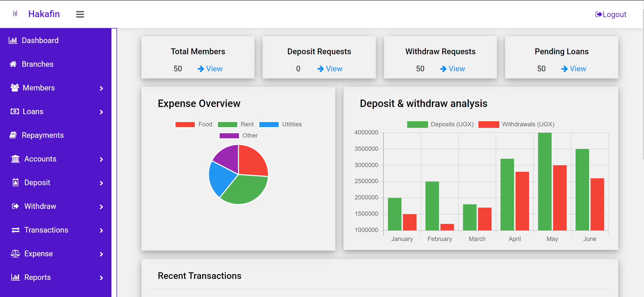Expand the Members submenu chevron
644x297 pixels.
pos(102,88)
